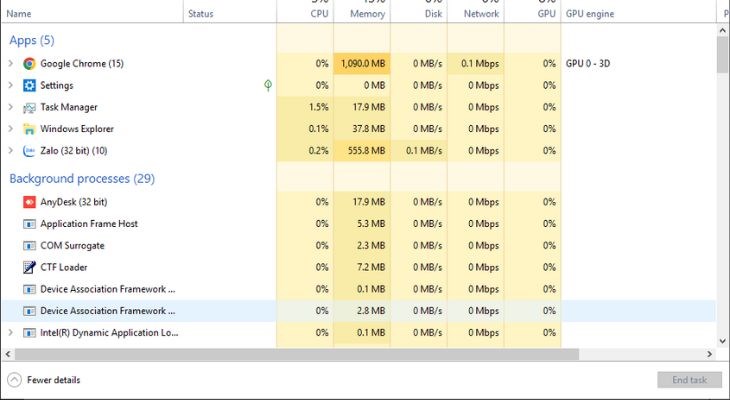730x400 pixels.
Task: Click the Google Chrome icon
Action: (x=29, y=64)
